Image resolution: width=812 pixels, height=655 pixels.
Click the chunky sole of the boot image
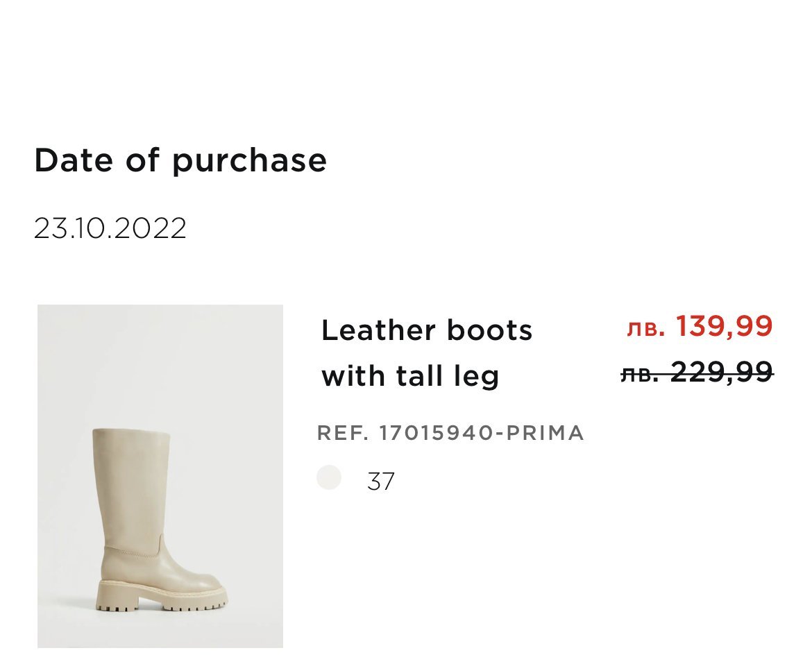161,599
